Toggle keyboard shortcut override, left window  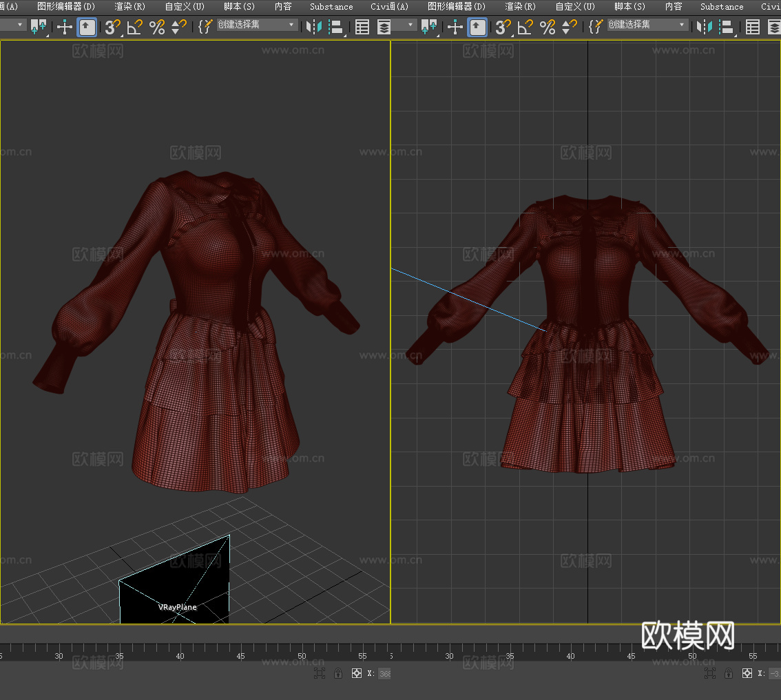pyautogui.click(x=87, y=27)
